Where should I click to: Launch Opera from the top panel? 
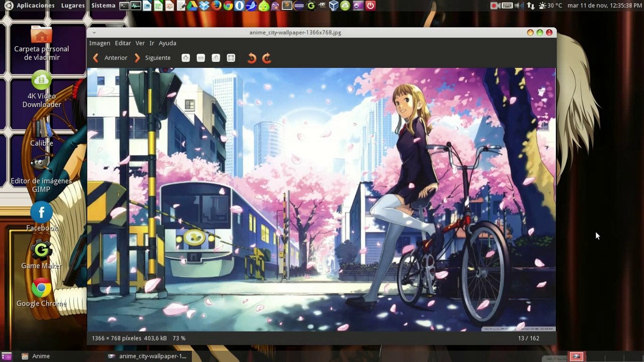pyautogui.click(x=240, y=6)
